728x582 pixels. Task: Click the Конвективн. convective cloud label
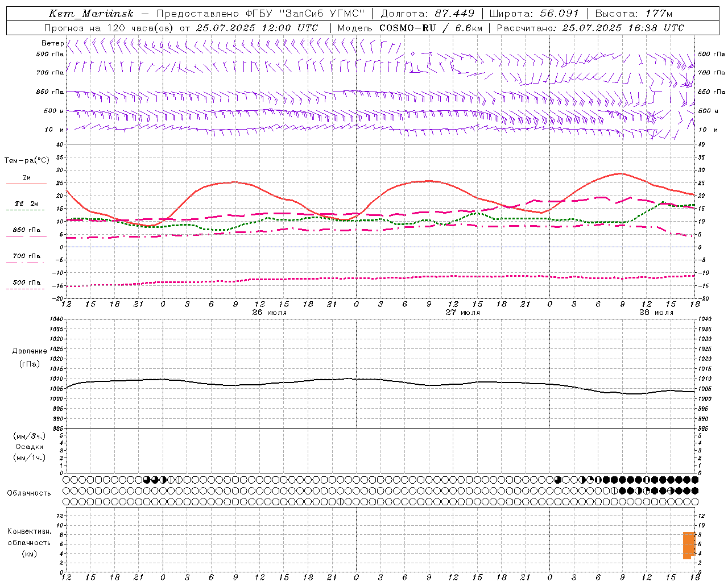pos(29,531)
